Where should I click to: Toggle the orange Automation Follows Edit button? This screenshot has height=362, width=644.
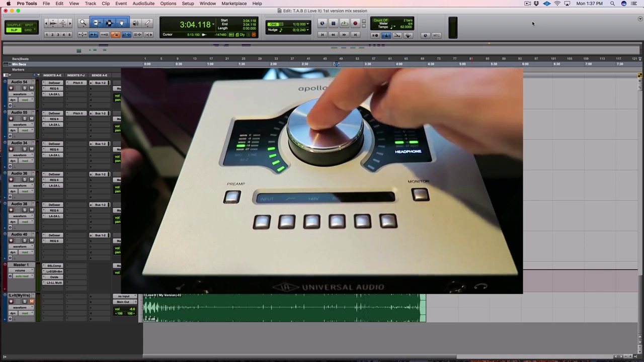tap(116, 35)
